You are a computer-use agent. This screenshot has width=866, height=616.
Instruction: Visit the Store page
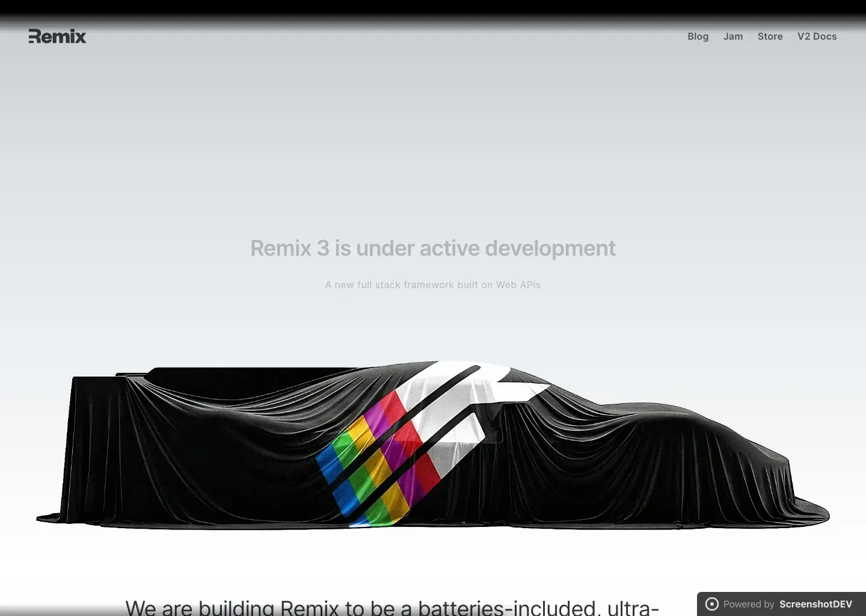pos(770,36)
